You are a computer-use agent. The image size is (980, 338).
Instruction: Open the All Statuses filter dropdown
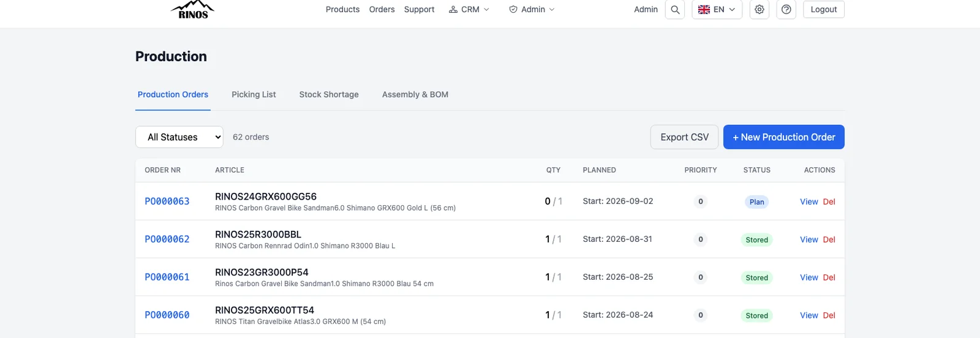(x=179, y=137)
